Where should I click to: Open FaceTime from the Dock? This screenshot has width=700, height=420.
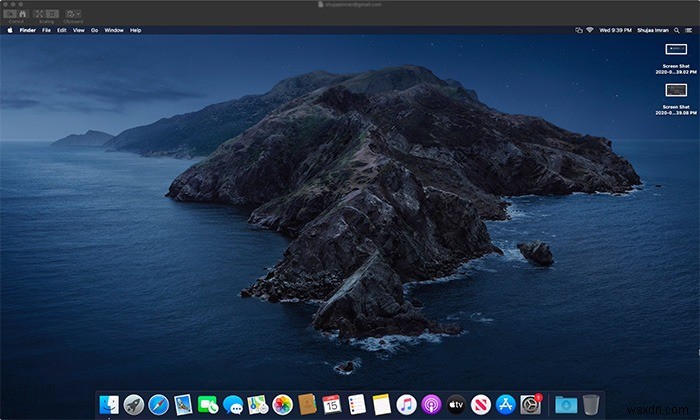208,405
